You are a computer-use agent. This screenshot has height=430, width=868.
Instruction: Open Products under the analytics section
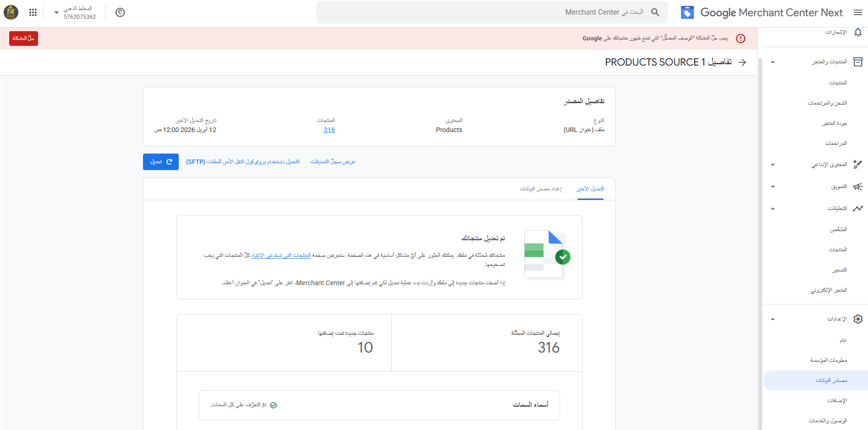[838, 250]
